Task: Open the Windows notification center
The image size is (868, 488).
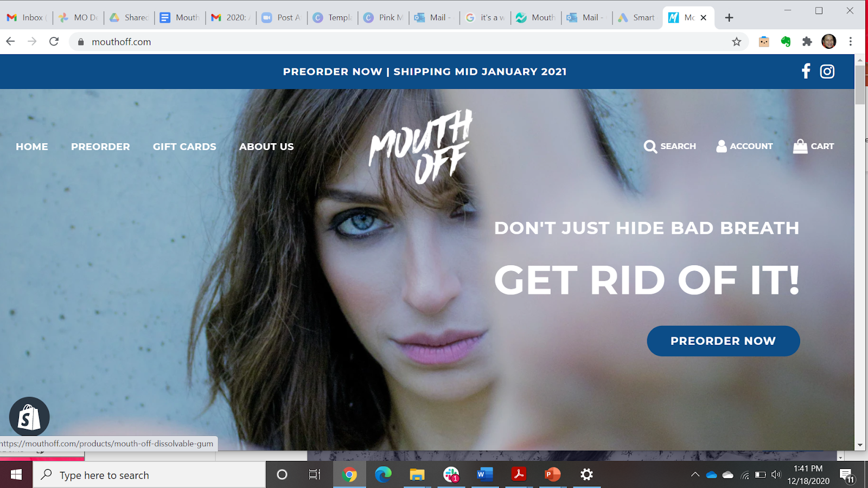Action: (x=847, y=476)
